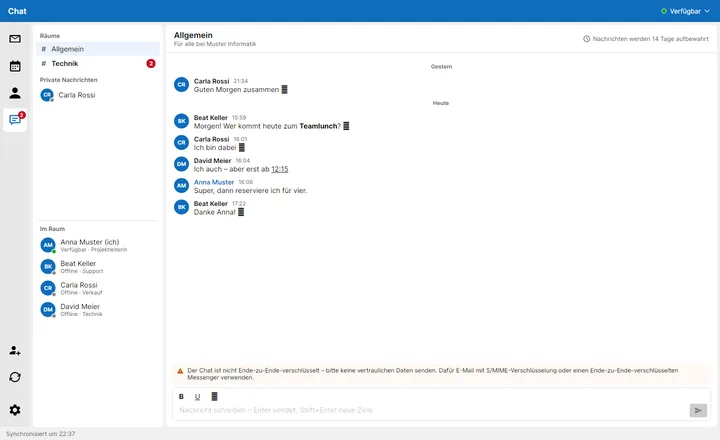The height and width of the screenshot is (440, 720).
Task: Click the warning triangle icon in encryption notice
Action: pos(180,371)
